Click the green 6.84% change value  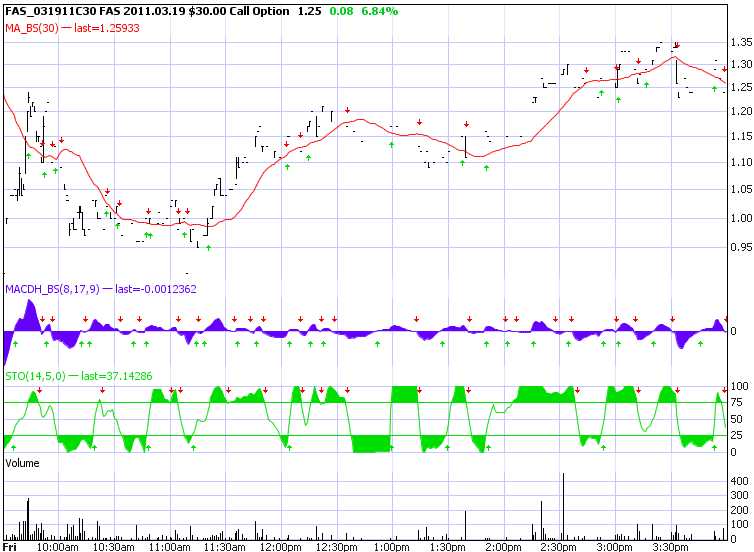[380, 11]
